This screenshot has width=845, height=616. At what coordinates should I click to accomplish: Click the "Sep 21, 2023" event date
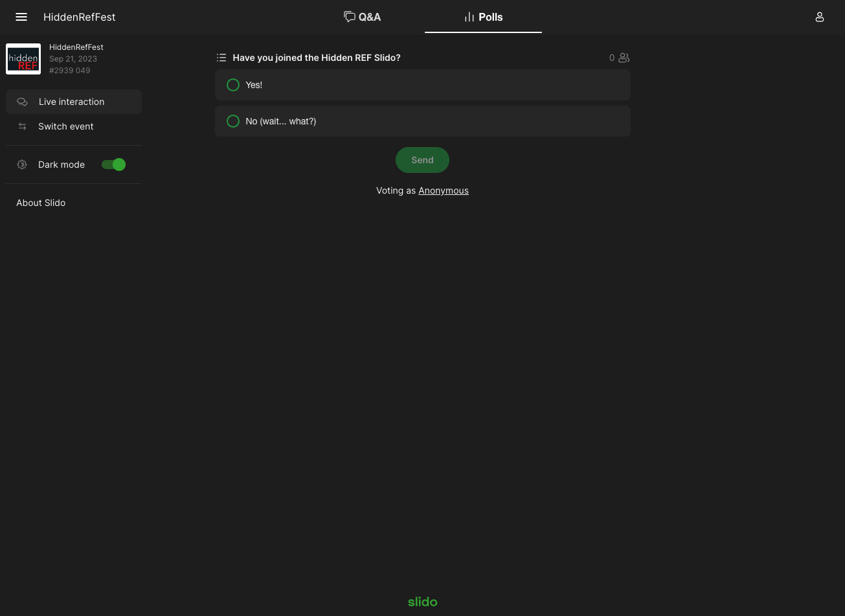point(73,59)
